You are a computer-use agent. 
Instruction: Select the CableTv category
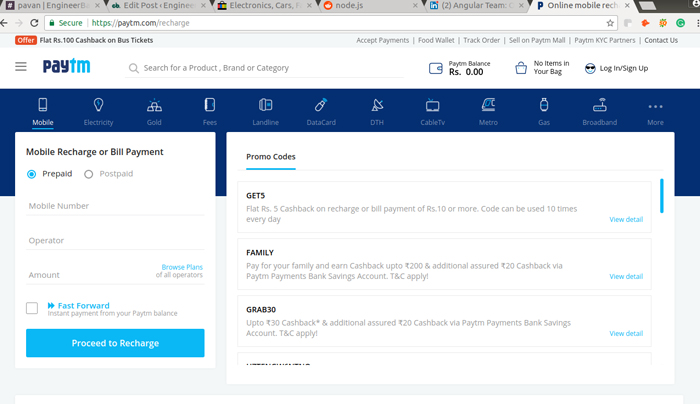[433, 112]
